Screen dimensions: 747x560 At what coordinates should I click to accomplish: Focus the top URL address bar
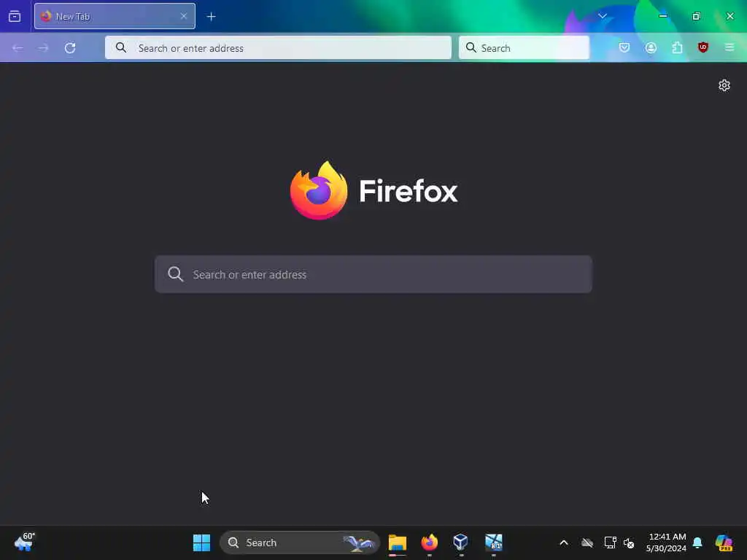278,47
